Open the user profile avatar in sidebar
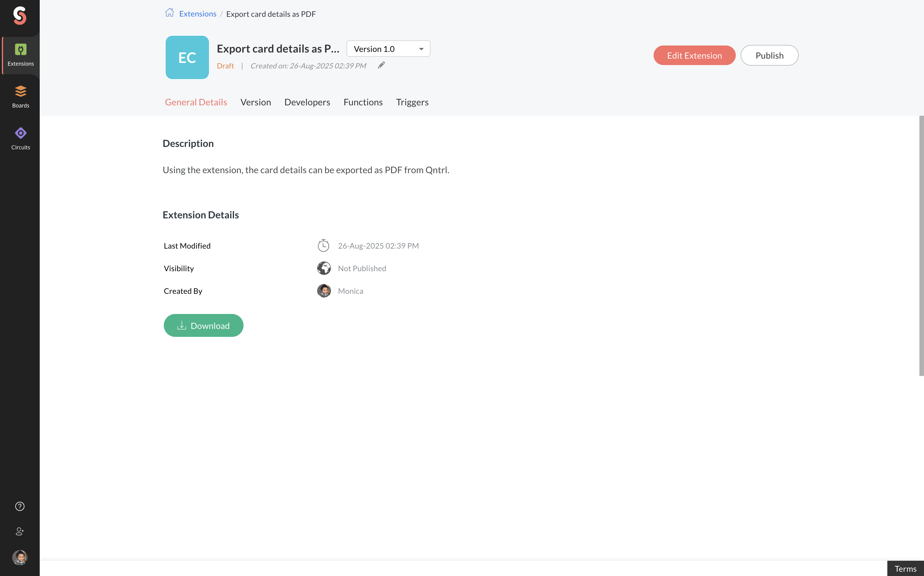This screenshot has width=924, height=576. [20, 557]
